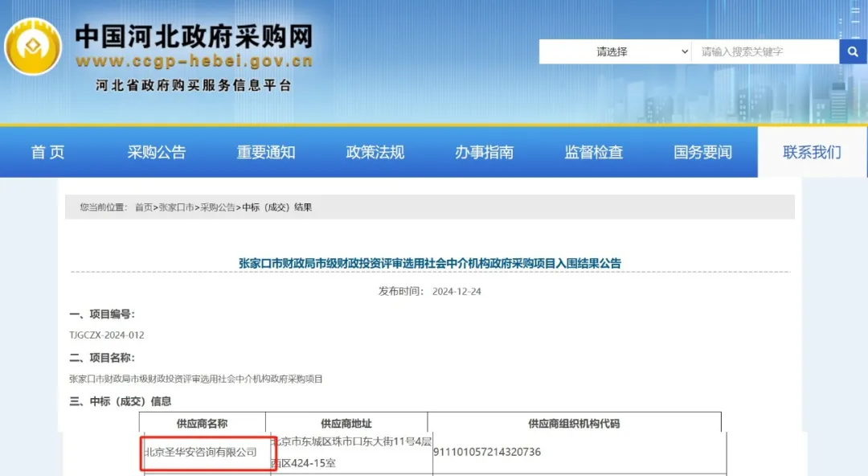Viewport: 868px width, 476px height.
Task: Click the 二、项目名称 heading
Action: [x=102, y=358]
